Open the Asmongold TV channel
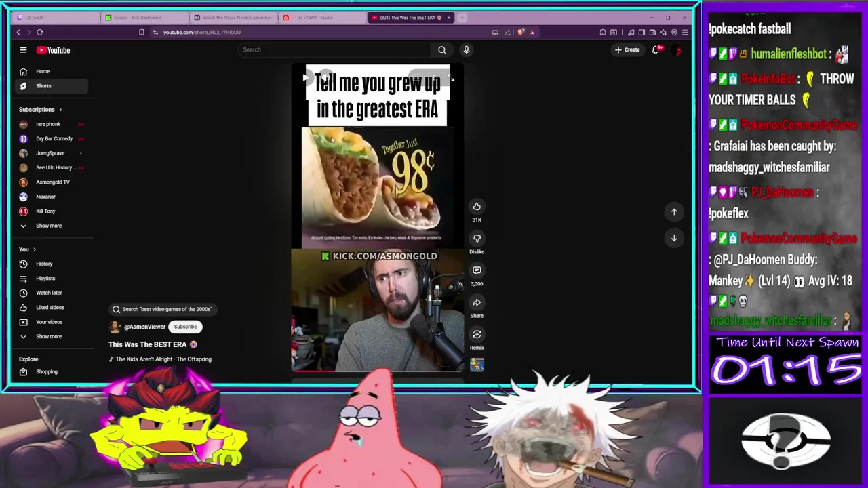 (51, 182)
